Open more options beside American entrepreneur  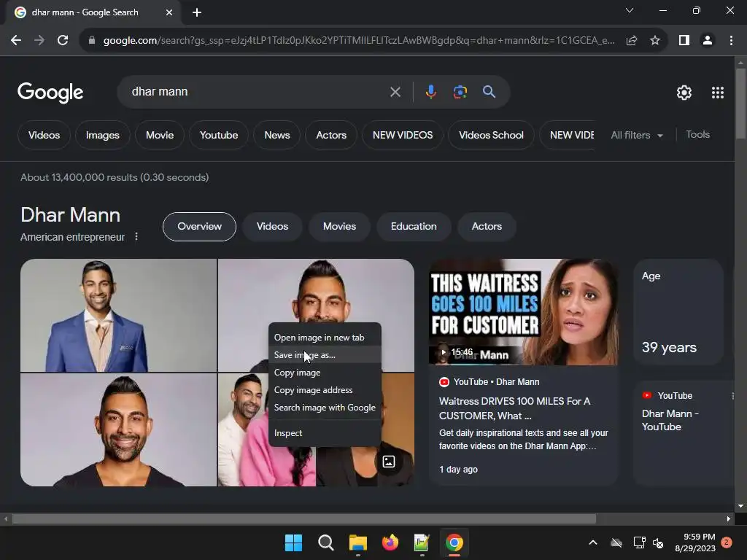(136, 237)
